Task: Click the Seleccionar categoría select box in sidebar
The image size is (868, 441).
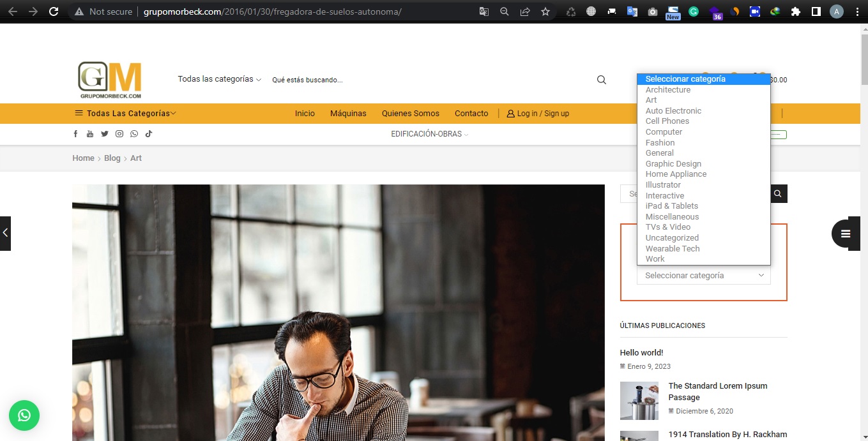Action: pyautogui.click(x=704, y=276)
